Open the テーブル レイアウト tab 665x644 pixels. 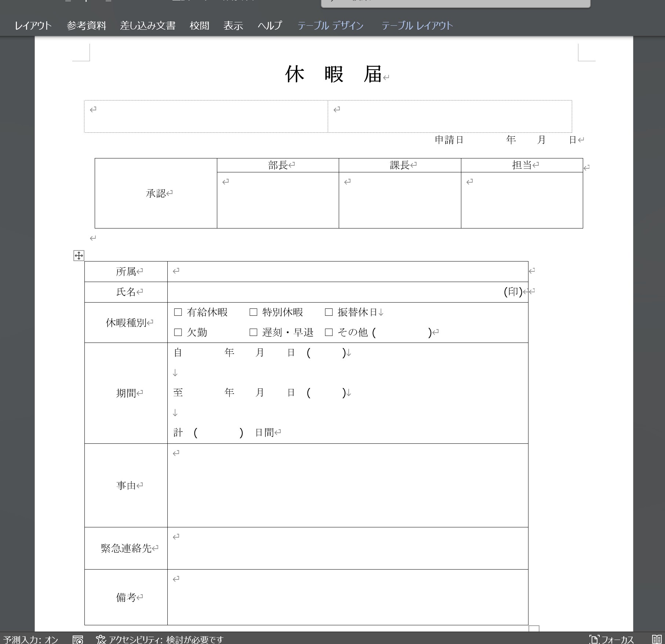pyautogui.click(x=417, y=26)
